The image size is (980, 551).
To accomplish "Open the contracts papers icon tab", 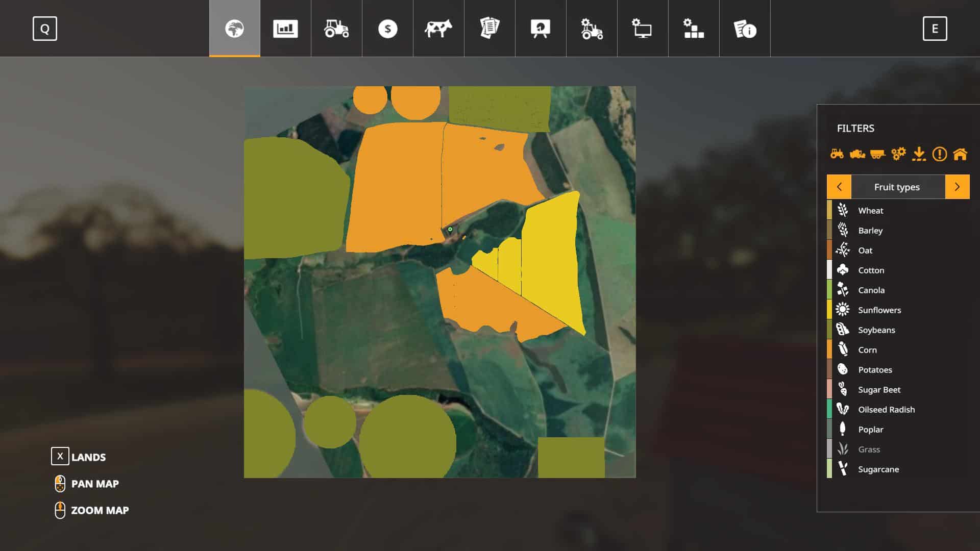I will coord(489,29).
